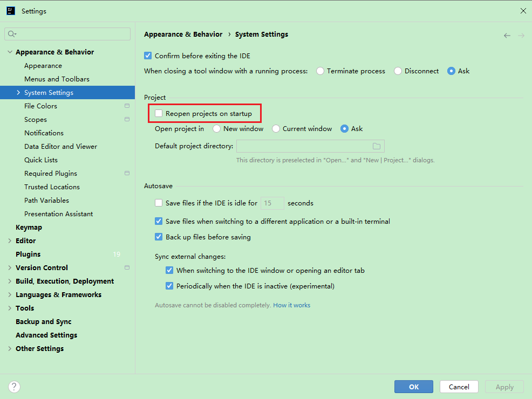Image resolution: width=532 pixels, height=399 pixels.
Task: Uncheck Confirm before exiting the IDE
Action: pos(148,56)
